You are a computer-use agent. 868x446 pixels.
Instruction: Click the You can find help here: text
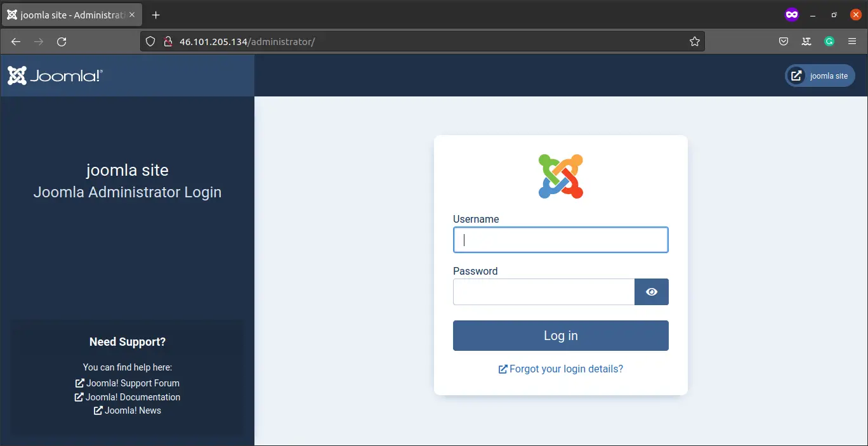coord(128,367)
